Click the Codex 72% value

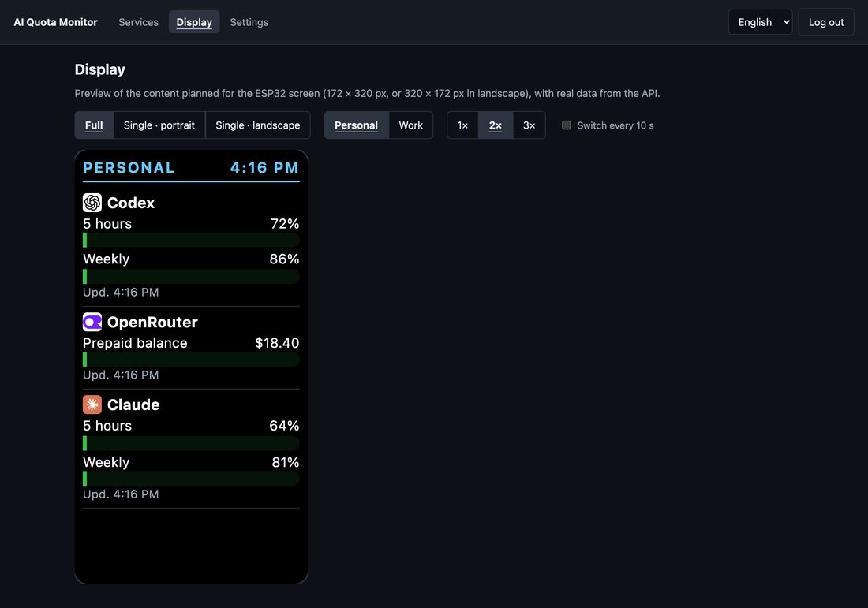(x=285, y=223)
